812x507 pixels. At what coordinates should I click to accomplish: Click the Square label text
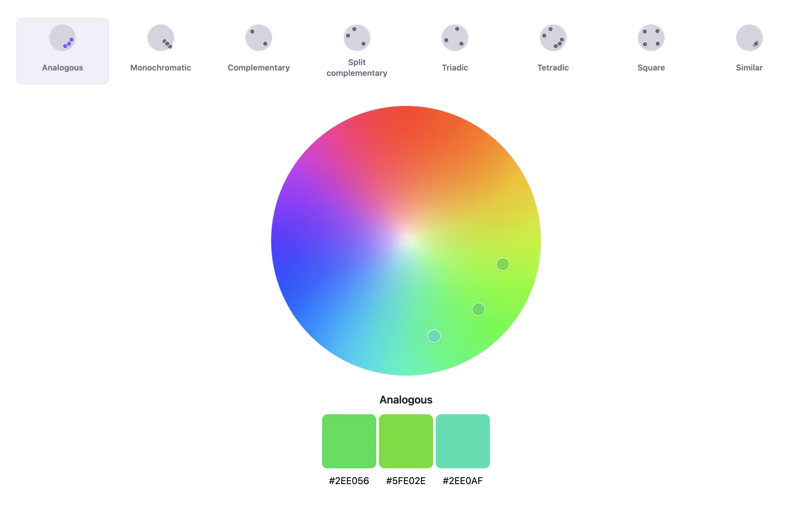point(651,67)
